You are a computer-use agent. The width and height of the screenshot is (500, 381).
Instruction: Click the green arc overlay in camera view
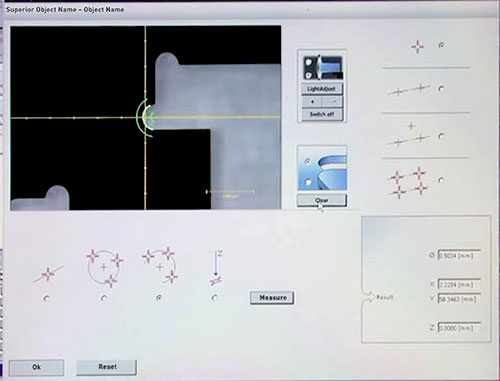pyautogui.click(x=144, y=117)
